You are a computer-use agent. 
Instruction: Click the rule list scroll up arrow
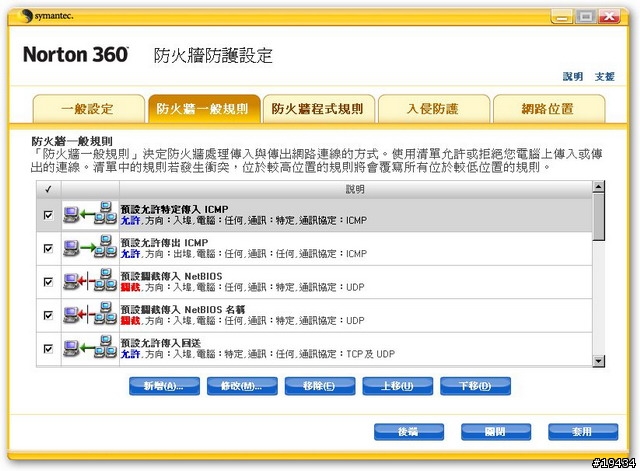click(x=599, y=187)
